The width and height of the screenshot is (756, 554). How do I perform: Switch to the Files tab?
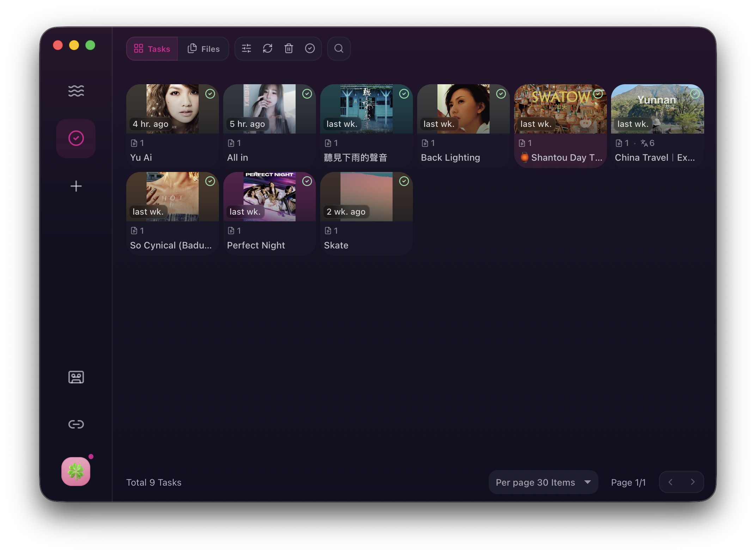point(203,49)
